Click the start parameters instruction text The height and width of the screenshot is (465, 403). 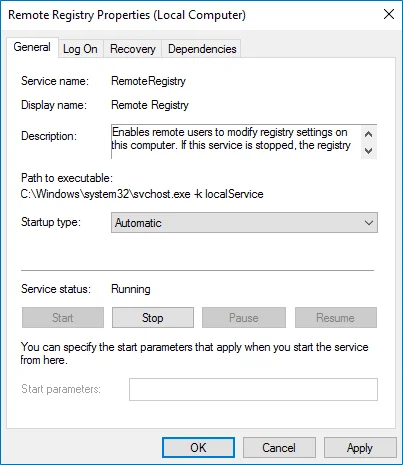click(x=194, y=353)
